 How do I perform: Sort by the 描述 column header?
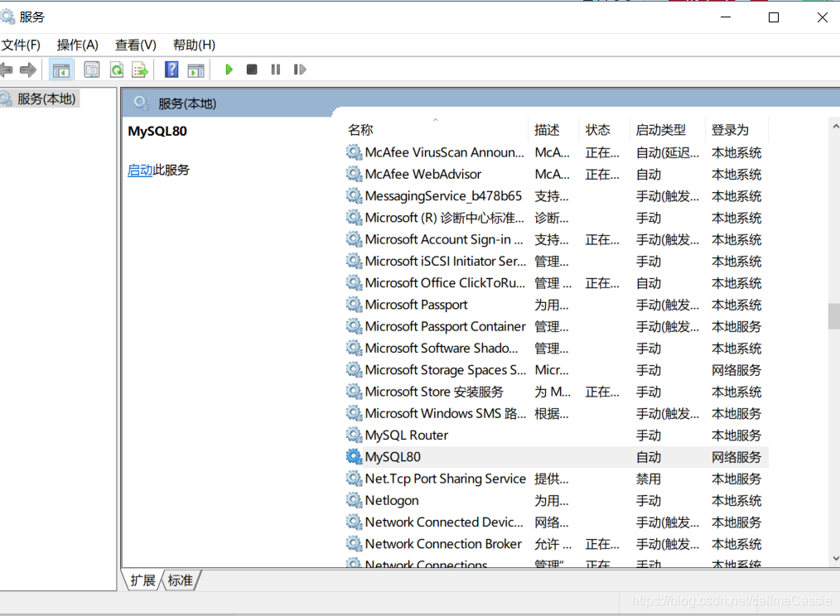pos(547,130)
